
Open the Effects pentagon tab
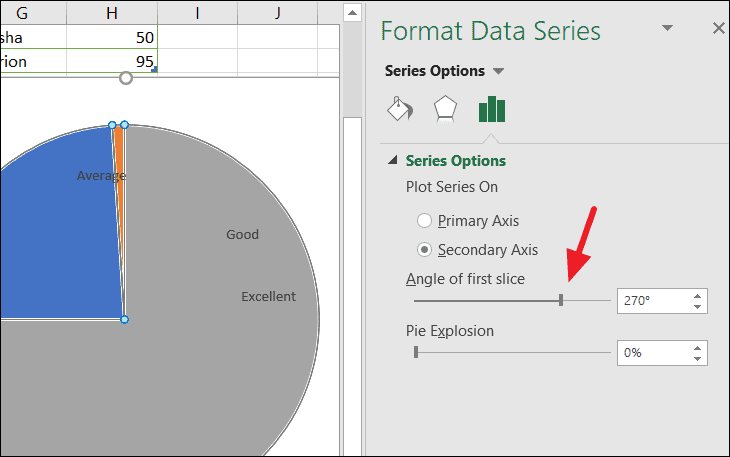click(x=445, y=109)
